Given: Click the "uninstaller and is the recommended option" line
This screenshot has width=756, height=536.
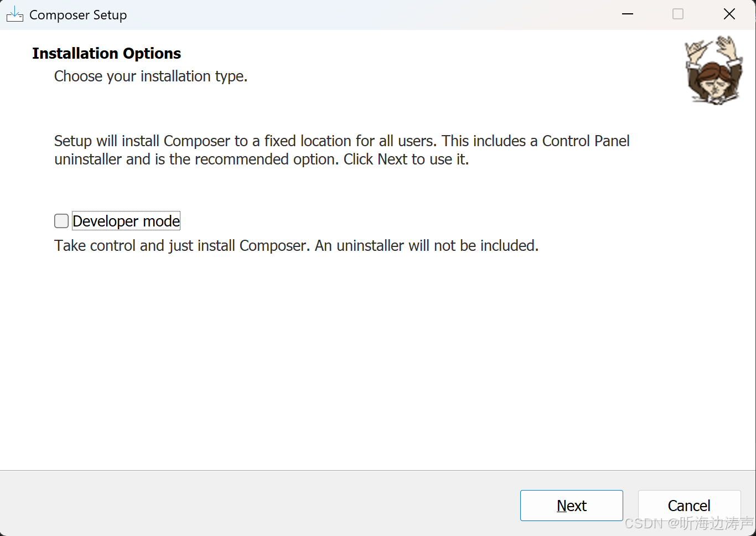Looking at the screenshot, I should coord(261,159).
